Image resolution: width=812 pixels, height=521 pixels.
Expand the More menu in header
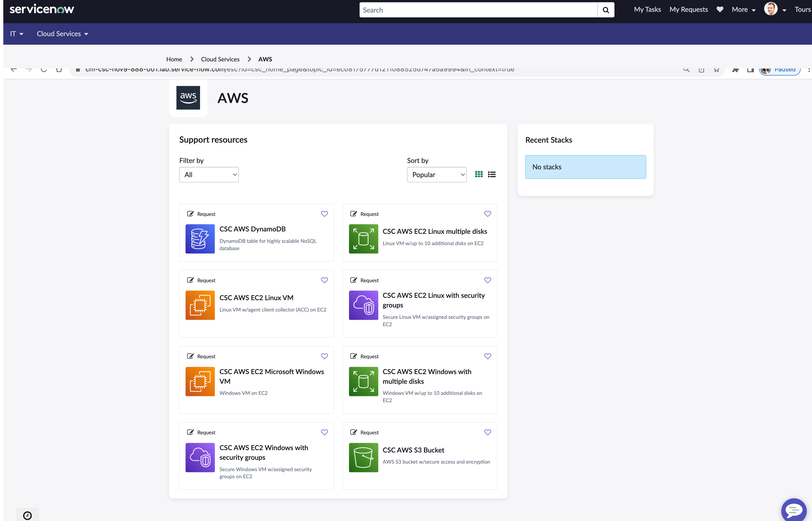click(743, 9)
